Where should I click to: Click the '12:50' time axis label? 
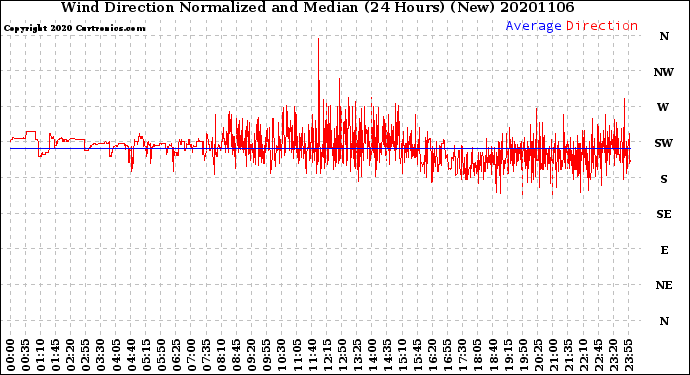[x=342, y=355]
